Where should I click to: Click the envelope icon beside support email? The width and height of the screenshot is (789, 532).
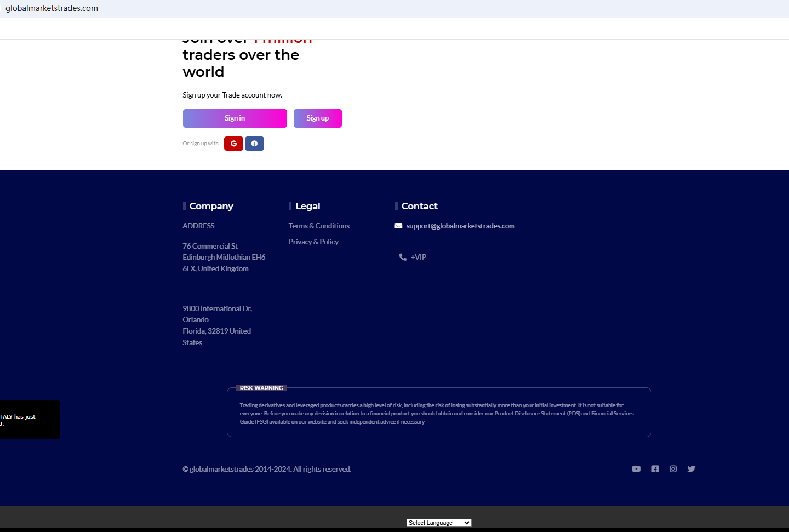tap(398, 226)
